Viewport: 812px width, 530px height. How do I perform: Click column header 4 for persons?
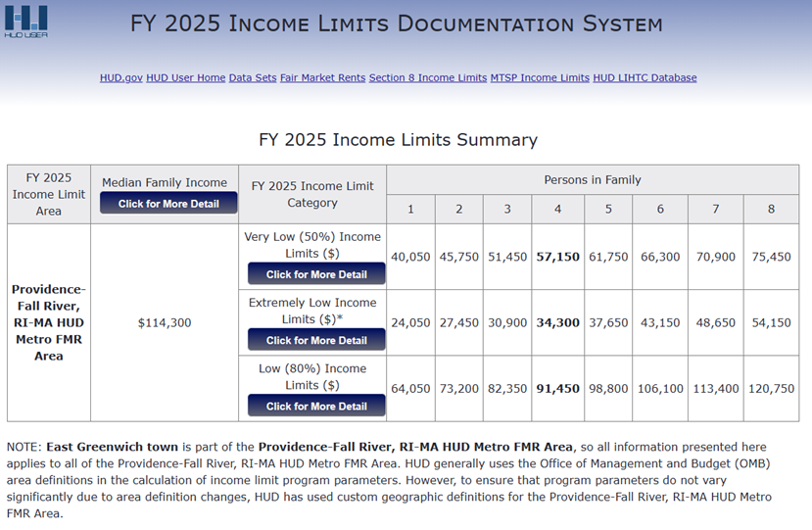click(x=557, y=209)
